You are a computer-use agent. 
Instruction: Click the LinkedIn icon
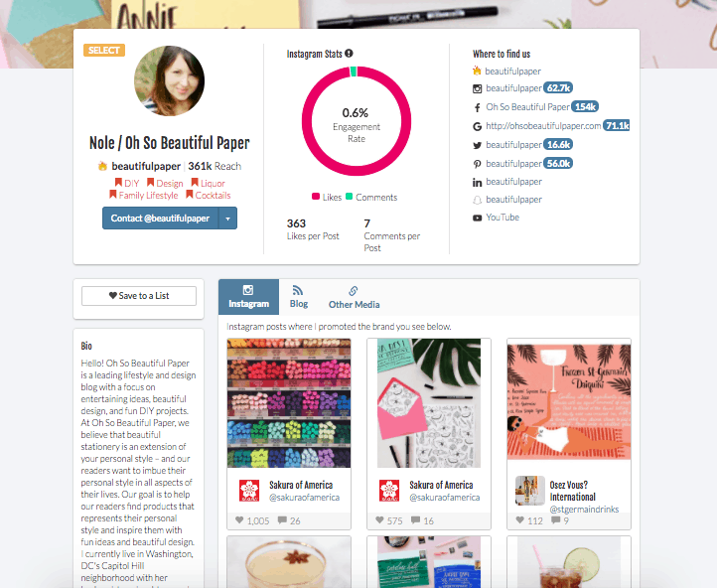pos(477,183)
